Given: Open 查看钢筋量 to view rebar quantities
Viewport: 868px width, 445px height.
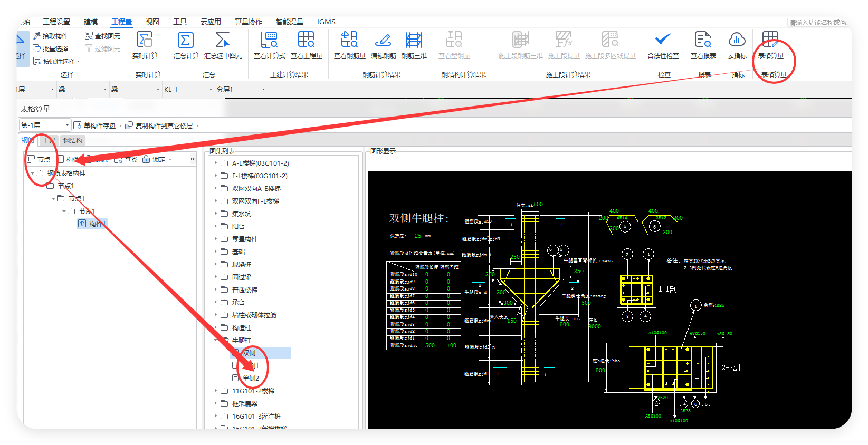Looking at the screenshot, I should 349,45.
